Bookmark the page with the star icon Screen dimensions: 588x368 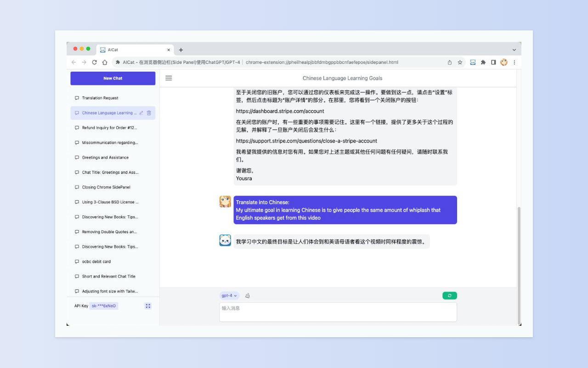point(460,62)
